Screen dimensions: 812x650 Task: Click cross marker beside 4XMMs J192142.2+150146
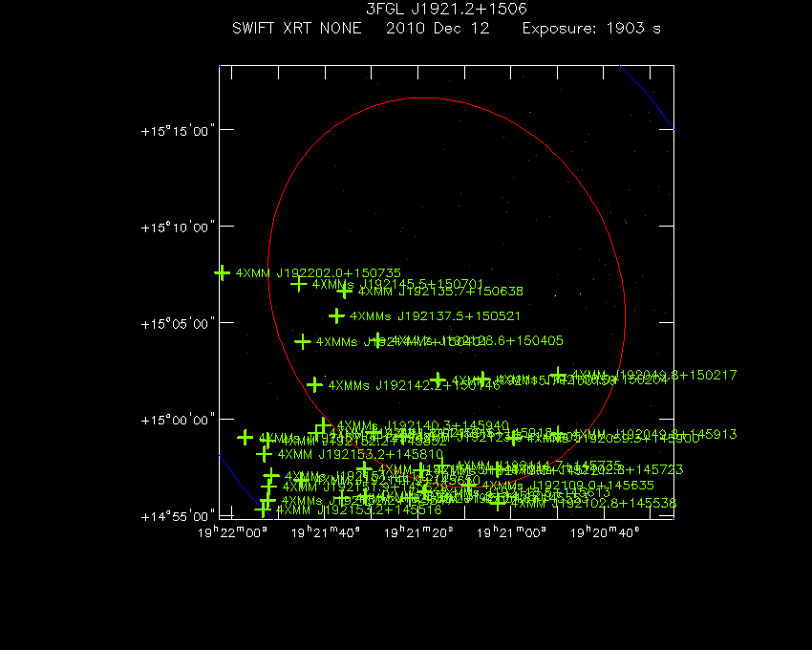(314, 384)
